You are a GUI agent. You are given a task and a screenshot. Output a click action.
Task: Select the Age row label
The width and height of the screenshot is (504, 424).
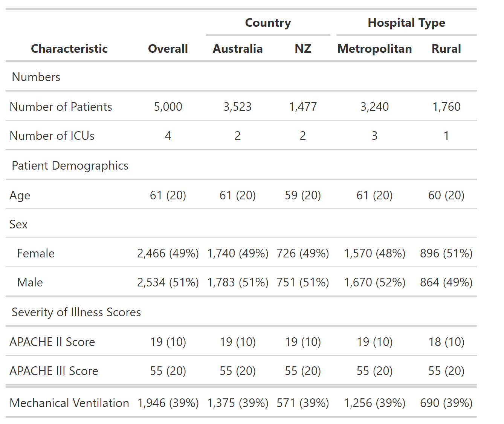coord(20,195)
